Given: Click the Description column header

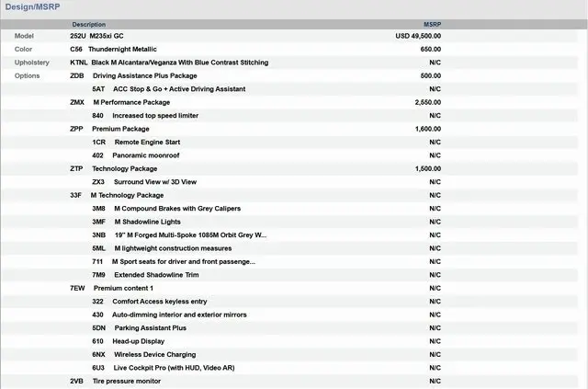Looking at the screenshot, I should 88,24.
